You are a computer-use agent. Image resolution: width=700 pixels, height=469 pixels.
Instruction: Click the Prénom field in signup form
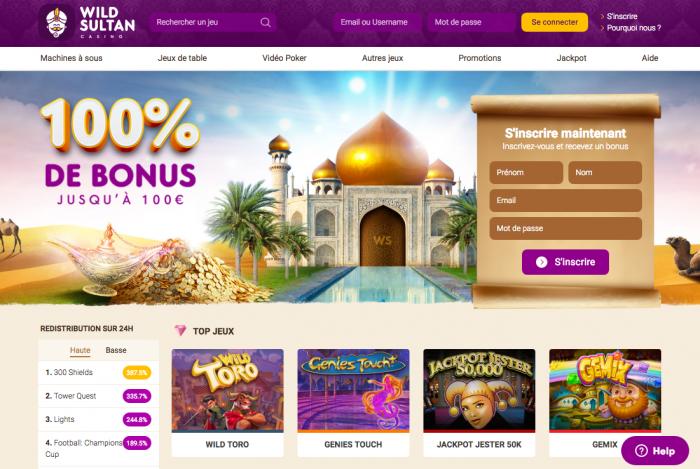pyautogui.click(x=526, y=173)
